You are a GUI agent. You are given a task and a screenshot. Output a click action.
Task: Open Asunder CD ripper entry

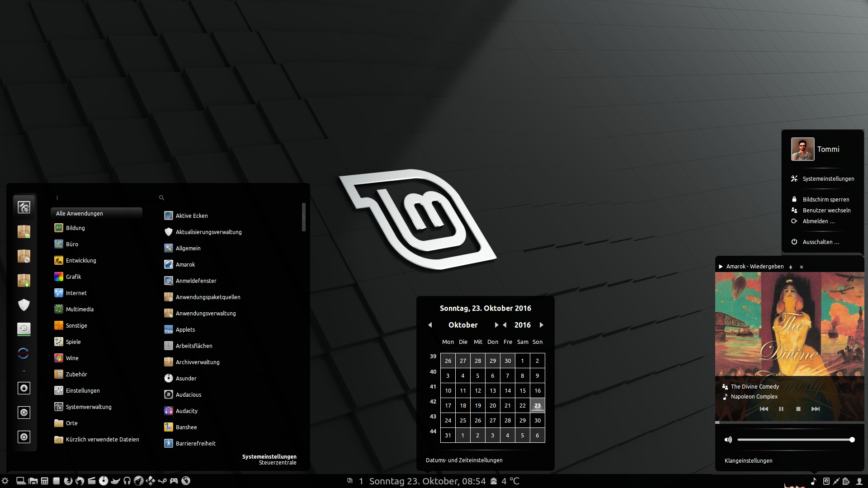[x=186, y=378]
